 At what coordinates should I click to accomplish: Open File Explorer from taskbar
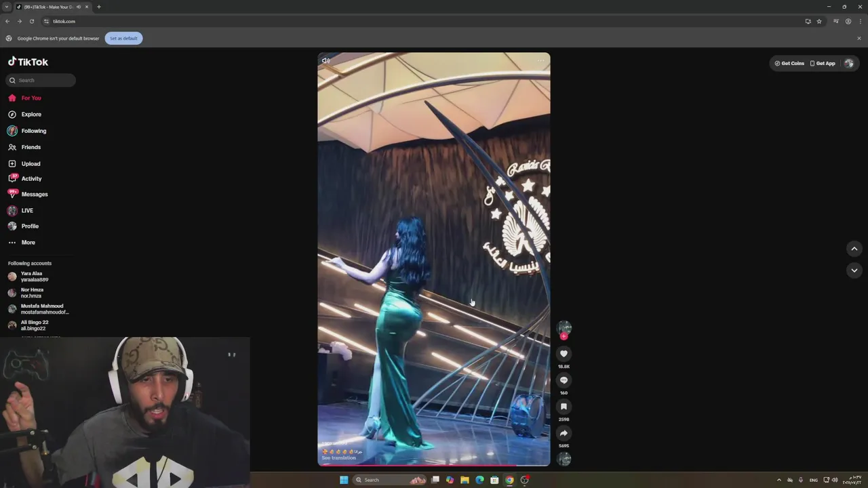click(x=465, y=480)
